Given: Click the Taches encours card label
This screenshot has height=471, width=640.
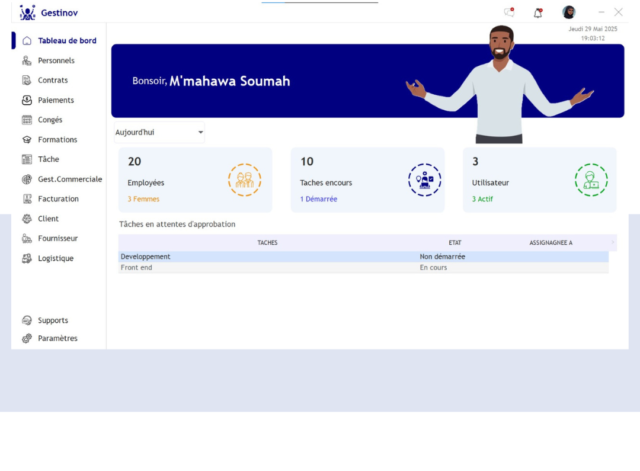Looking at the screenshot, I should tap(326, 183).
